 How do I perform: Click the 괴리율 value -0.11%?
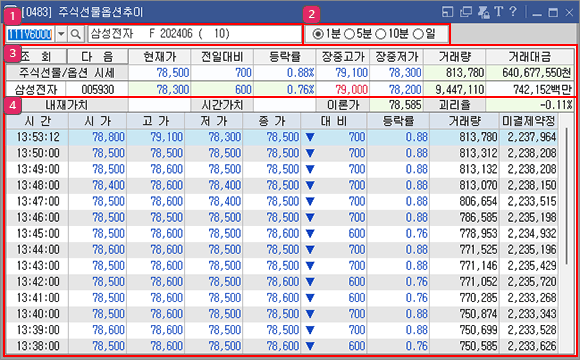coord(530,105)
